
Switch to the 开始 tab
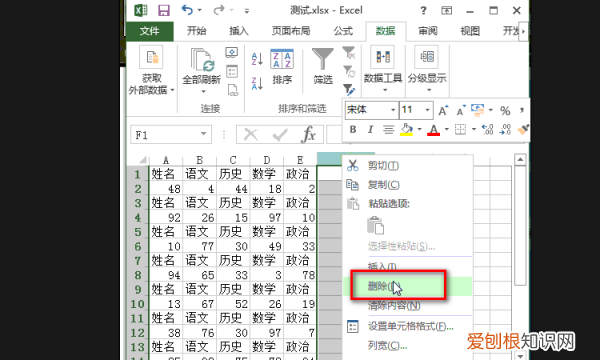tap(197, 31)
